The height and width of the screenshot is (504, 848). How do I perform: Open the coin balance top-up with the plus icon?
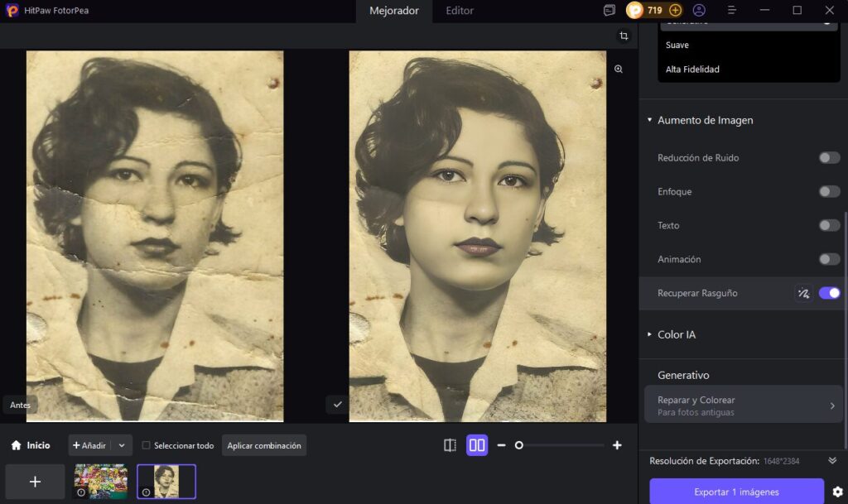coord(676,11)
